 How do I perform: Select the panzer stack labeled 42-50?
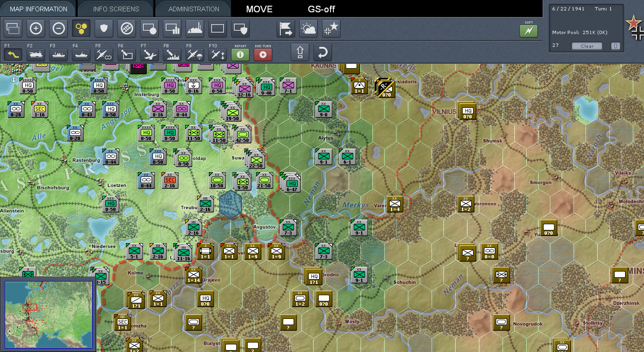pyautogui.click(x=242, y=134)
